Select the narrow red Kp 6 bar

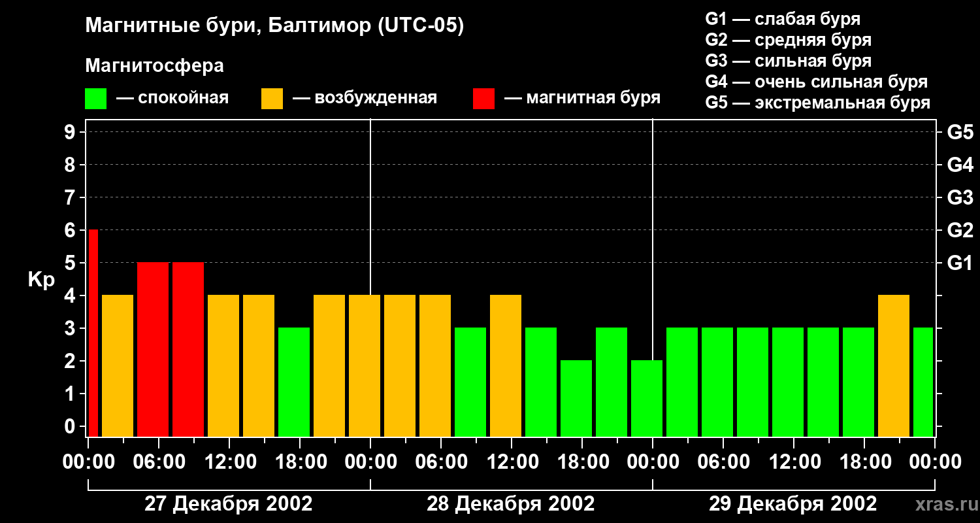(93, 332)
